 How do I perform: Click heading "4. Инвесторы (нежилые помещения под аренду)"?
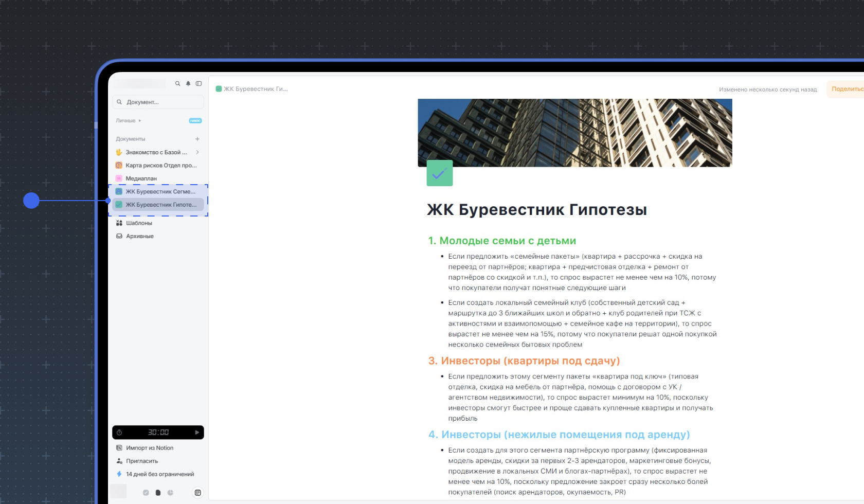click(559, 435)
